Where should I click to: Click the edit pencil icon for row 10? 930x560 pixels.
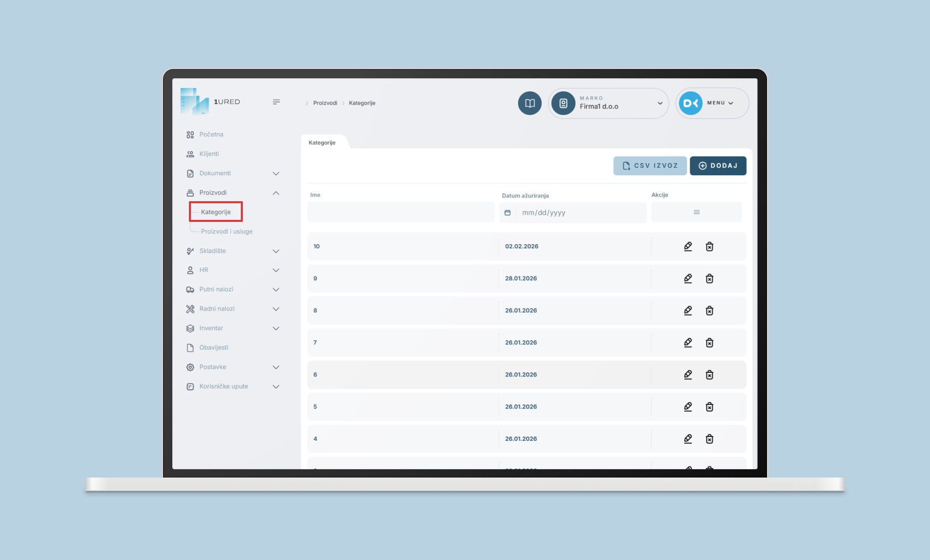coord(688,246)
